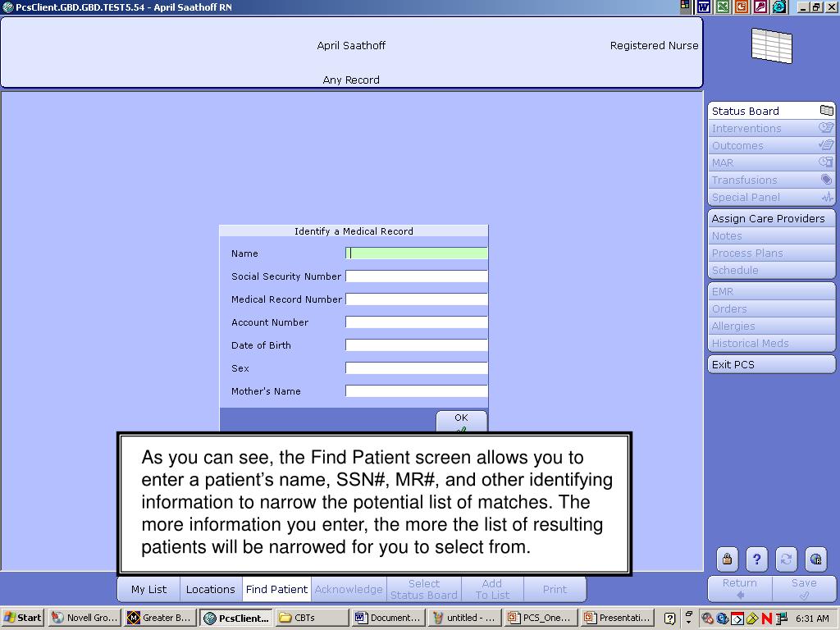Screen dimensions: 840x630
Task: Launch Internet Explorer from the shortcut bar
Action: (x=779, y=7)
